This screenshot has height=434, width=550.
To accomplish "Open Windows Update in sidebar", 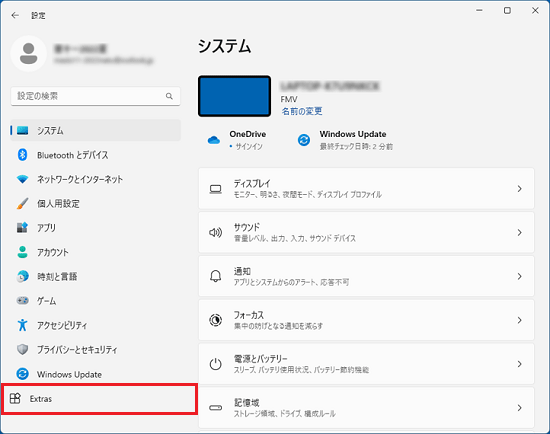I will point(95,374).
